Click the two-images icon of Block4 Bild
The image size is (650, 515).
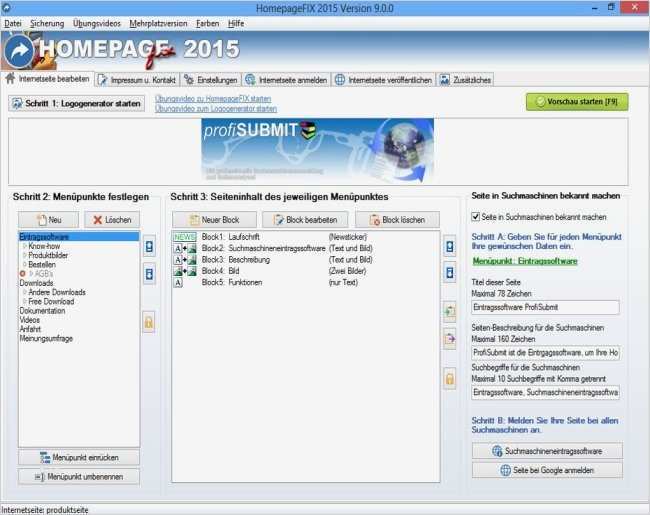pos(184,271)
